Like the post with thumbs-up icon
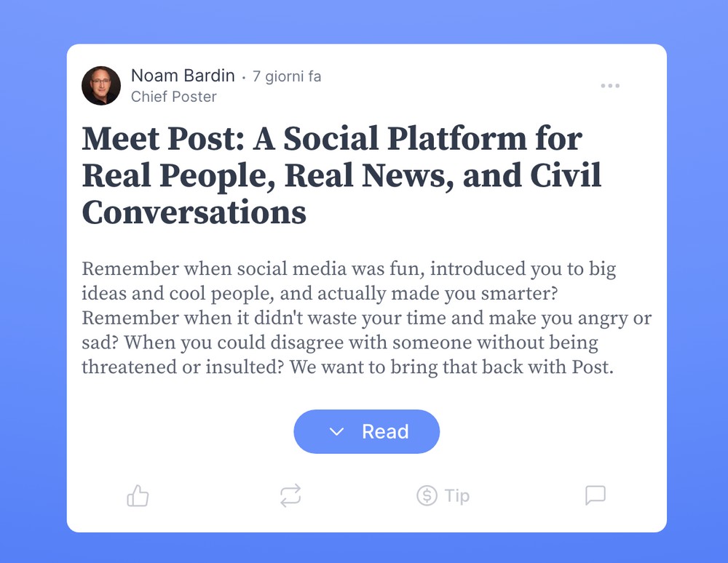 point(138,496)
